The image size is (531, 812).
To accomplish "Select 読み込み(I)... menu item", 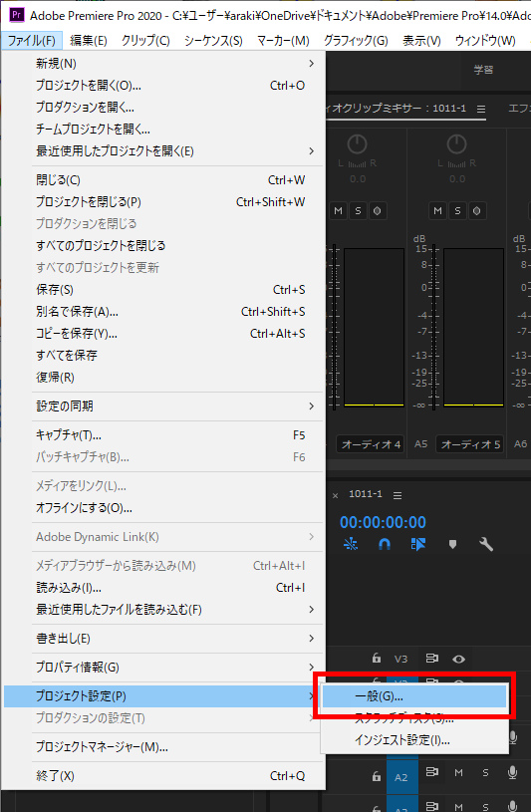I will click(163, 588).
